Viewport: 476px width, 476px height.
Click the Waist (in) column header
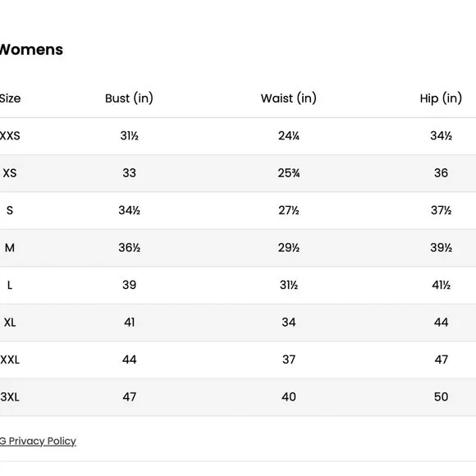point(288,98)
